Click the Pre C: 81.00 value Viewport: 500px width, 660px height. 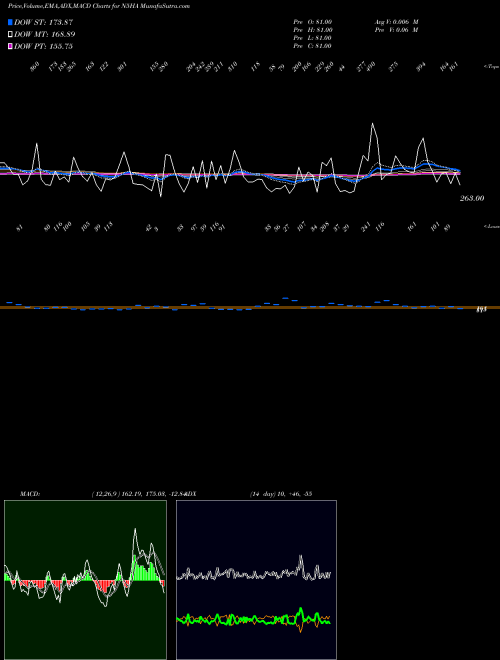click(x=313, y=46)
